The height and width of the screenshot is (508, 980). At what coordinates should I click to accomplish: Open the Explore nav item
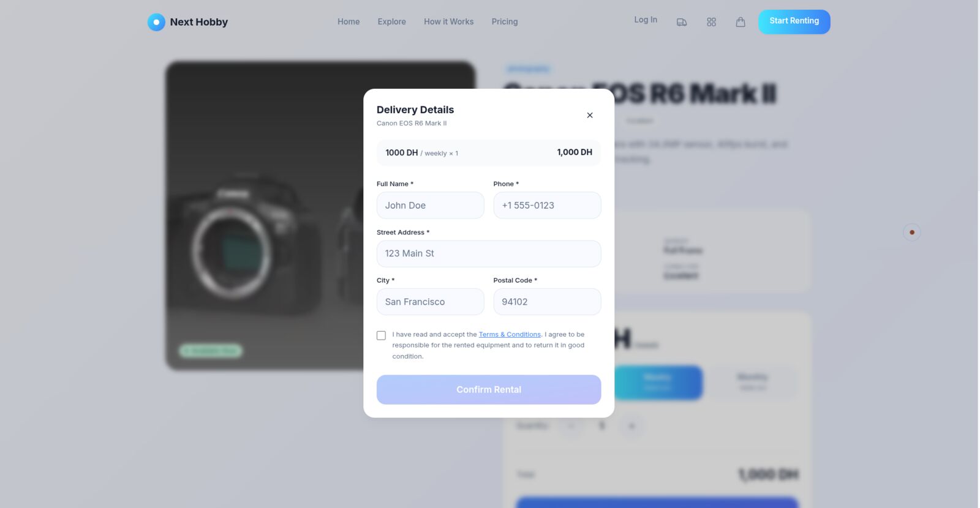392,21
